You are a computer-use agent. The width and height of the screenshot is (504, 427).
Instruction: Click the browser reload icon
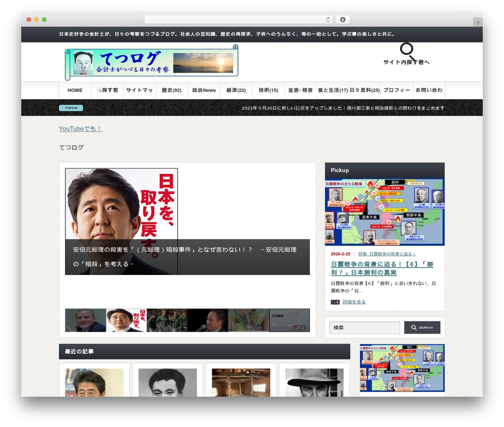pos(328,20)
